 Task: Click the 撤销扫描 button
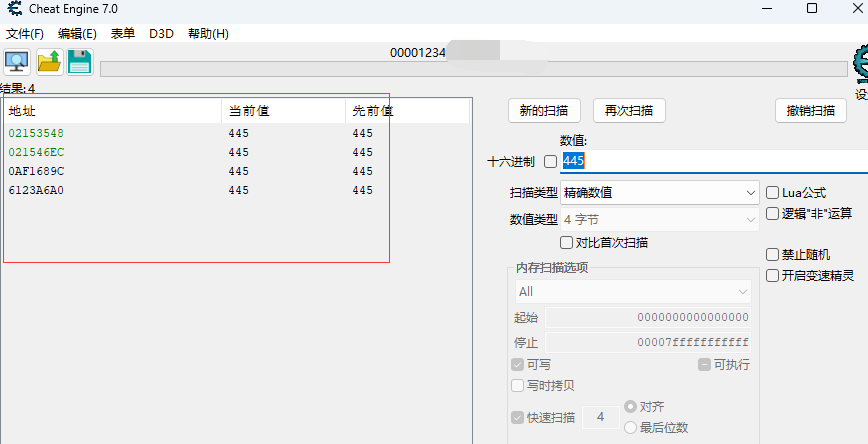click(x=811, y=111)
